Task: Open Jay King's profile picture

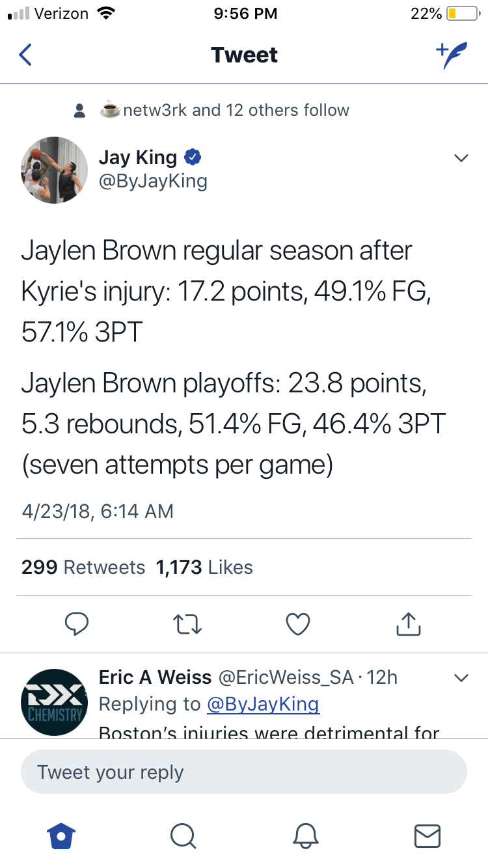Action: (54, 169)
